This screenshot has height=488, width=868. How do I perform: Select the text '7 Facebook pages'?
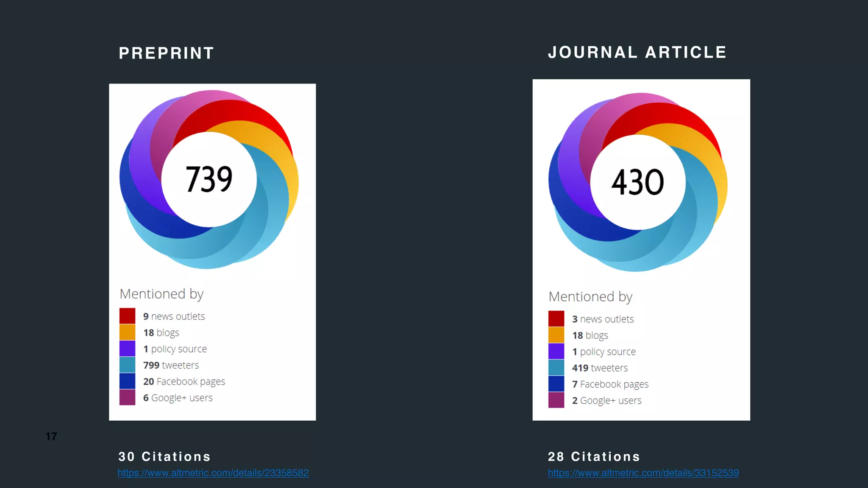(610, 384)
